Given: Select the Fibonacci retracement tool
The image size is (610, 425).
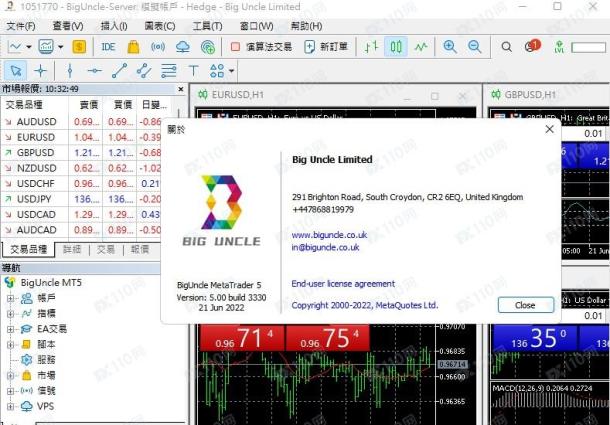Looking at the screenshot, I should (169, 71).
